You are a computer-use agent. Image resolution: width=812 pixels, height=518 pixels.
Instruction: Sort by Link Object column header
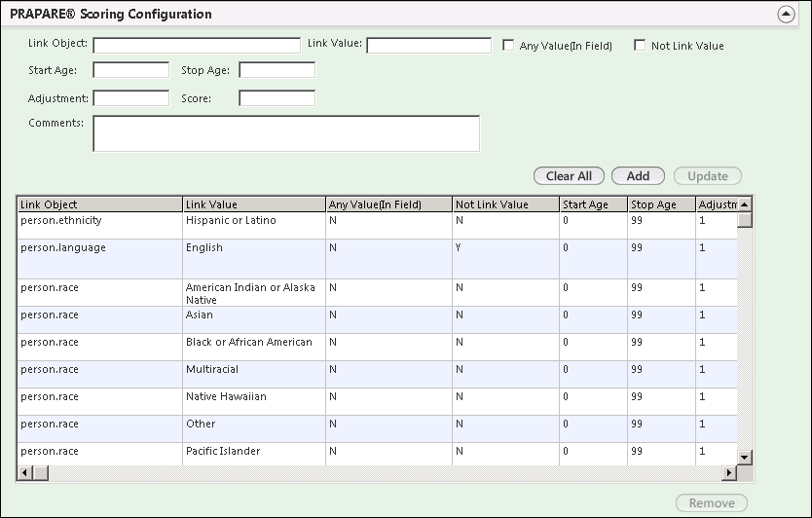tap(100, 204)
